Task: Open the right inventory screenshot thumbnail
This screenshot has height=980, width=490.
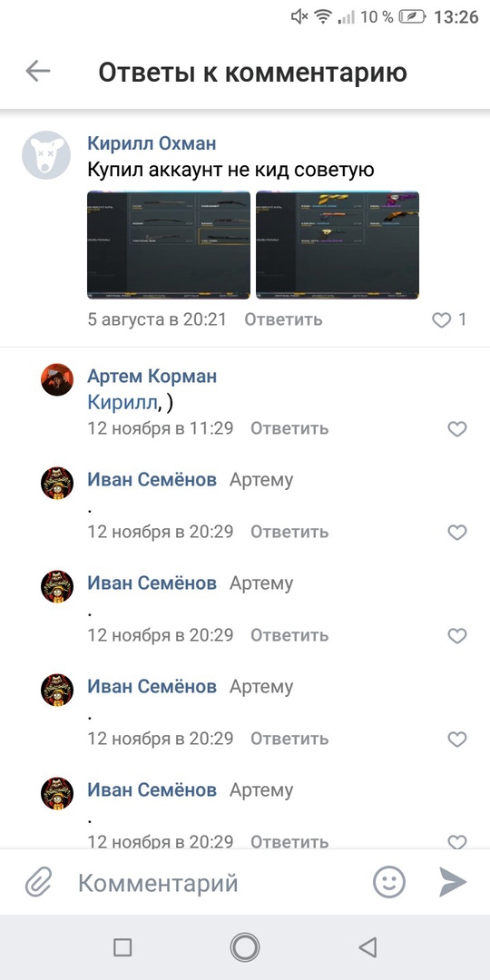Action: pos(338,245)
